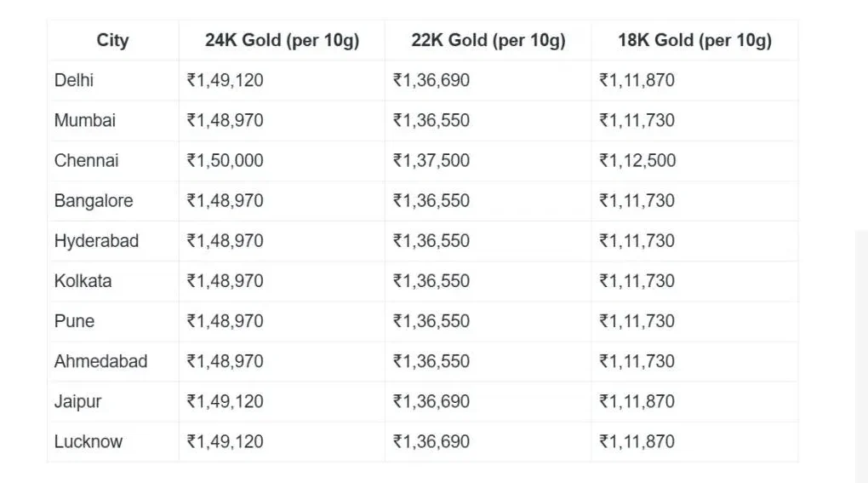The width and height of the screenshot is (868, 483).
Task: Click the Delhi city cell
Action: pyautogui.click(x=74, y=81)
